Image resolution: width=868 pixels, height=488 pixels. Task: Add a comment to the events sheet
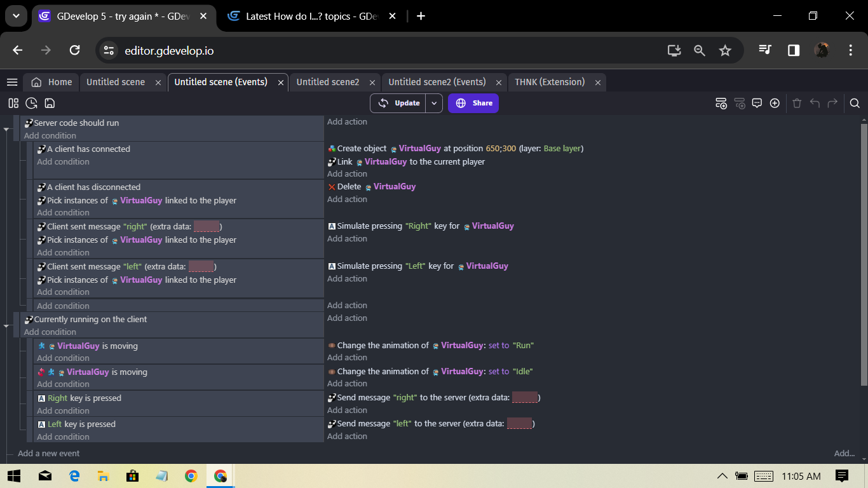coord(757,102)
